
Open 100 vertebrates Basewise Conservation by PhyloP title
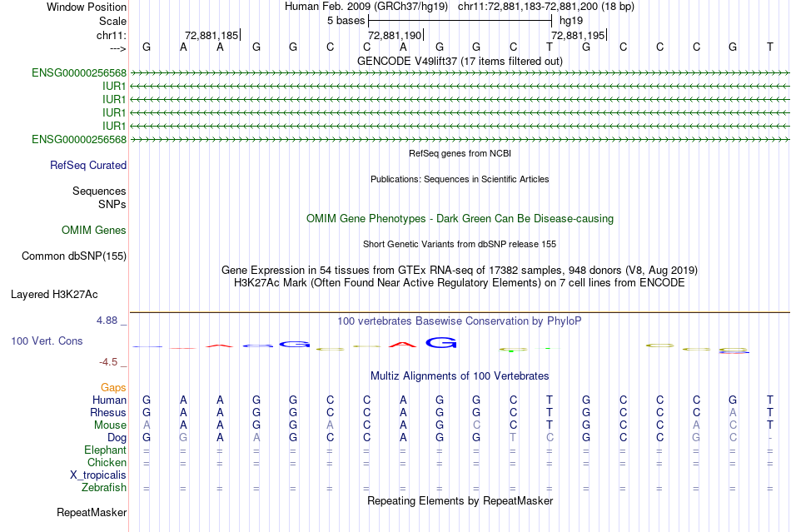tap(460, 321)
